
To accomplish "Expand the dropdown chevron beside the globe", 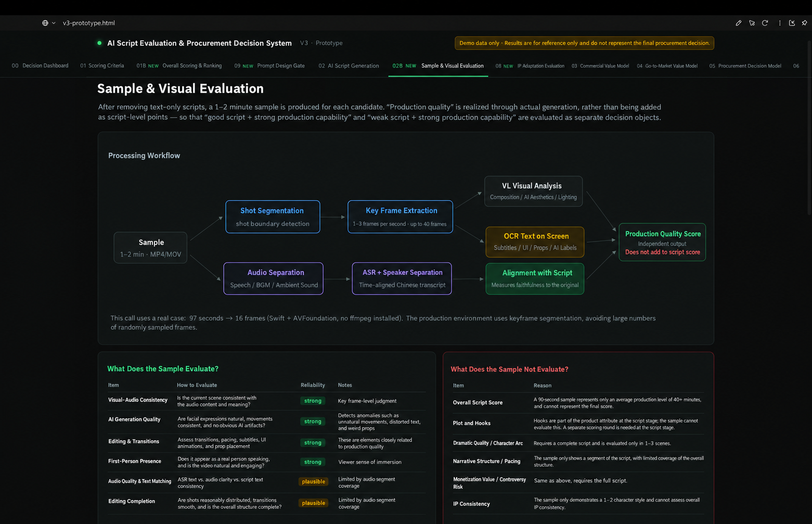I will [54, 23].
